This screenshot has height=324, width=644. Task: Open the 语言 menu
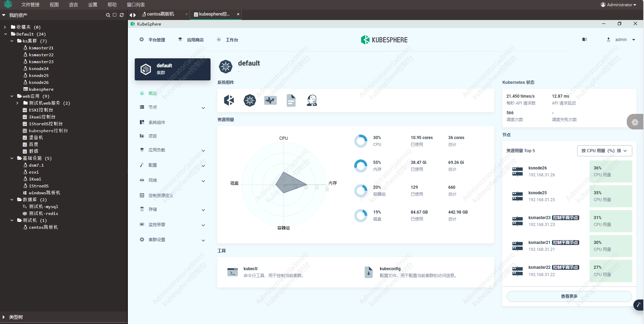pyautogui.click(x=73, y=5)
